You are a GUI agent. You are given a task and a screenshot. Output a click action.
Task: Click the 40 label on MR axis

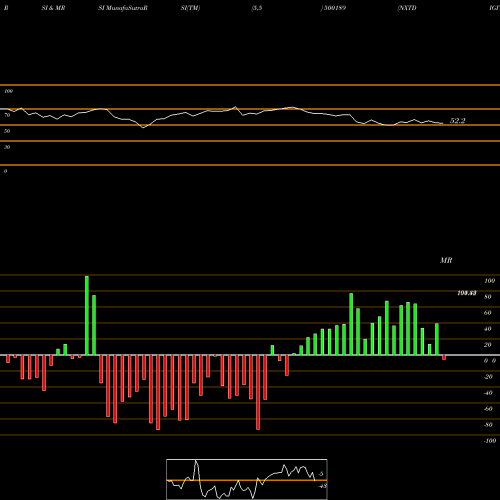[488, 329]
